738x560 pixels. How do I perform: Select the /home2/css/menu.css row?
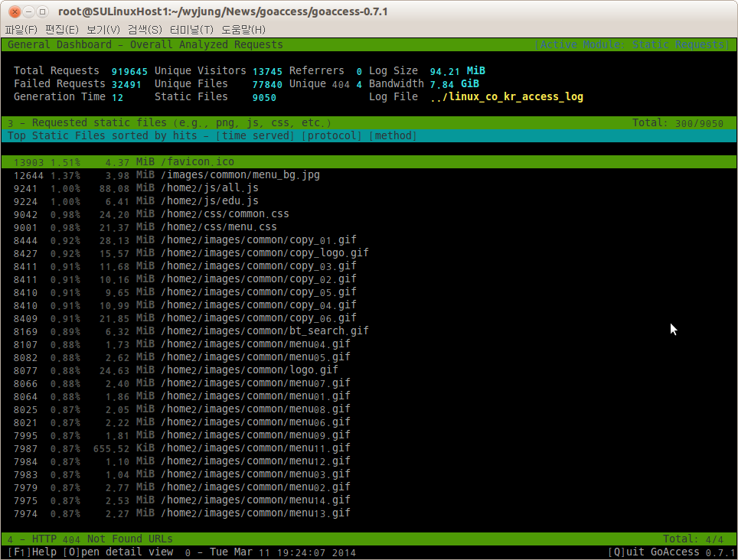coord(369,227)
